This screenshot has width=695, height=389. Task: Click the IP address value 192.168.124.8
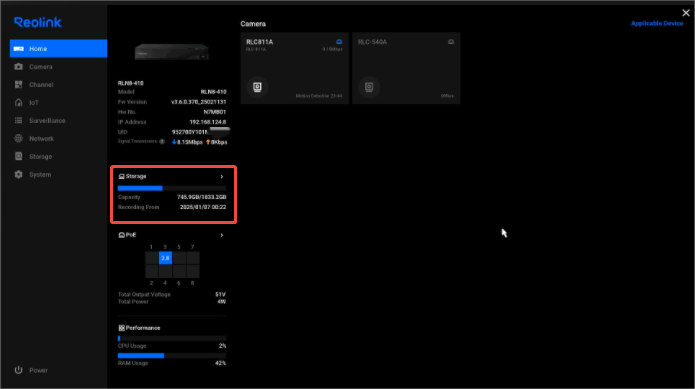[208, 122]
